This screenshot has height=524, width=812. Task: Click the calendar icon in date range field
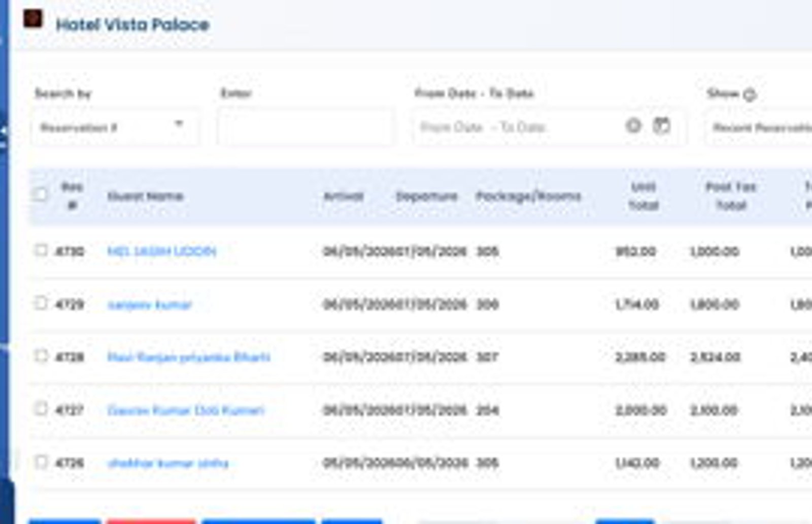click(661, 125)
